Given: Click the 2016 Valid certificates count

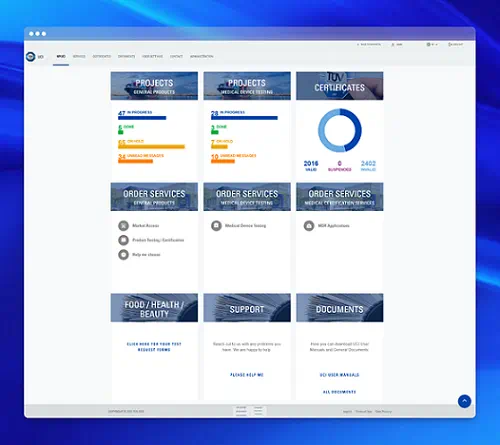Looking at the screenshot, I should pyautogui.click(x=311, y=163).
